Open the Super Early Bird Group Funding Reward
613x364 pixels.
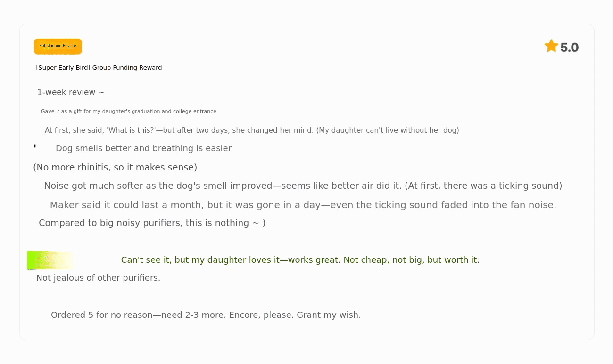tap(99, 68)
